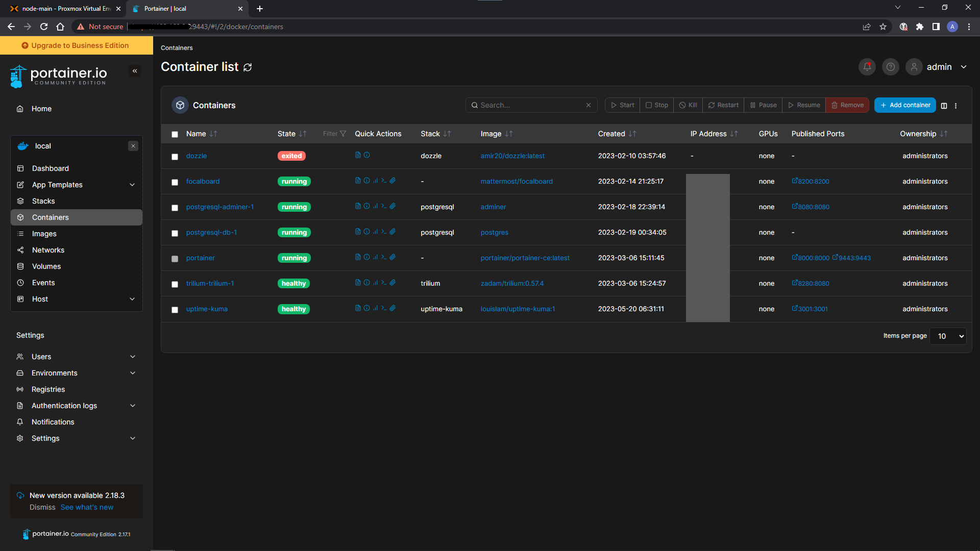Dismiss the new version notice
The width and height of the screenshot is (980, 551).
coord(42,507)
